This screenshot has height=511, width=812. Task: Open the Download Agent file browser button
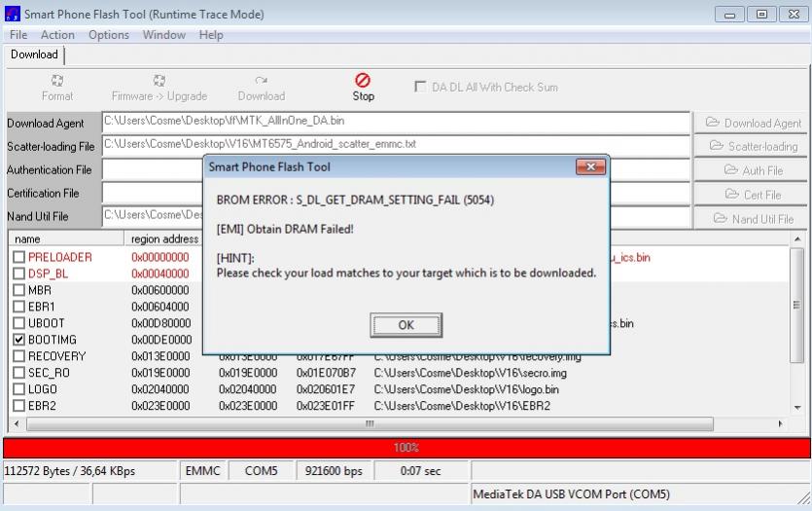point(751,123)
